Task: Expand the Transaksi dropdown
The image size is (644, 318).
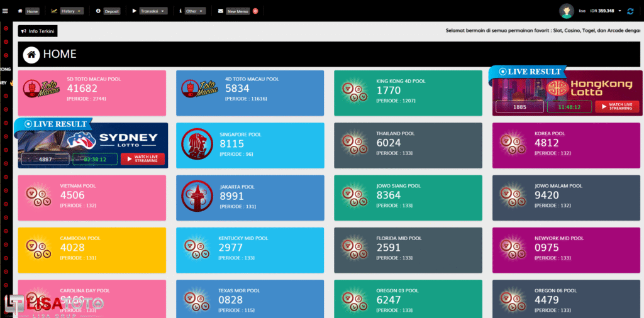Action: tap(153, 11)
